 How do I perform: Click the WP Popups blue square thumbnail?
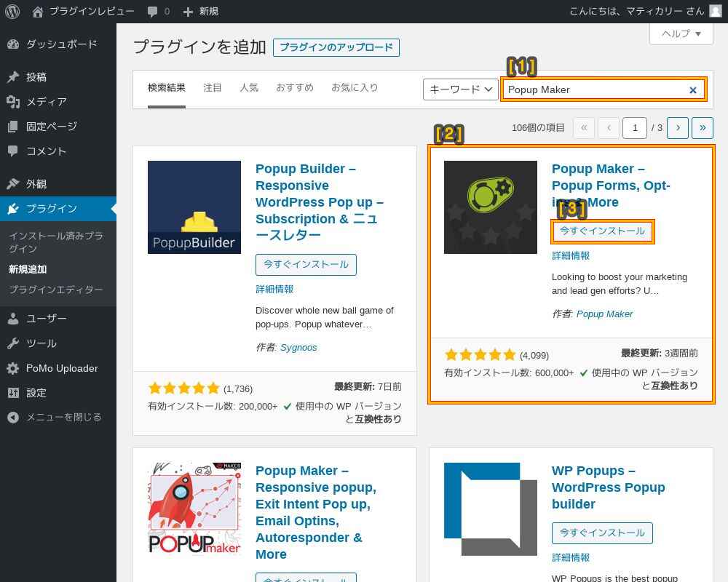point(490,509)
